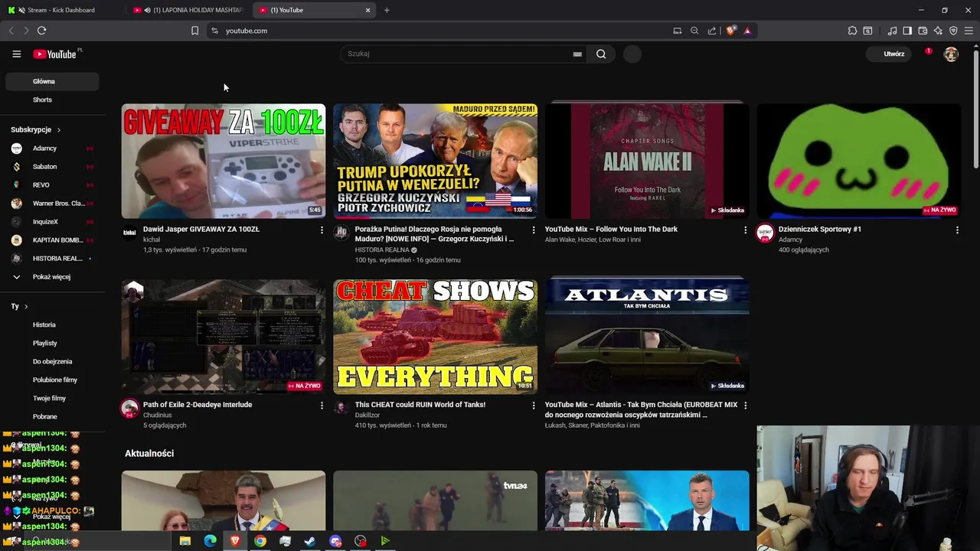Click the search magnifier button
Image resolution: width=980 pixels, height=551 pixels.
[601, 54]
